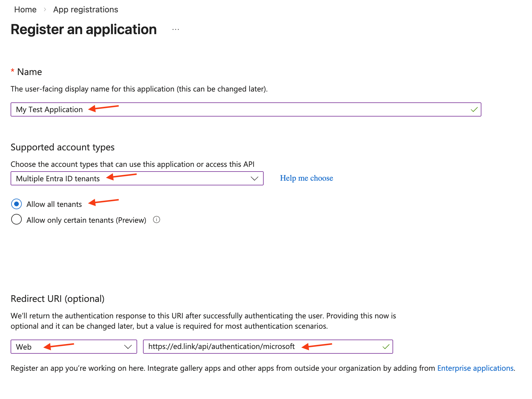Viewport: 532px width, 399px height.
Task: Click the green checkmark beside the Redirect URI
Action: coord(386,347)
